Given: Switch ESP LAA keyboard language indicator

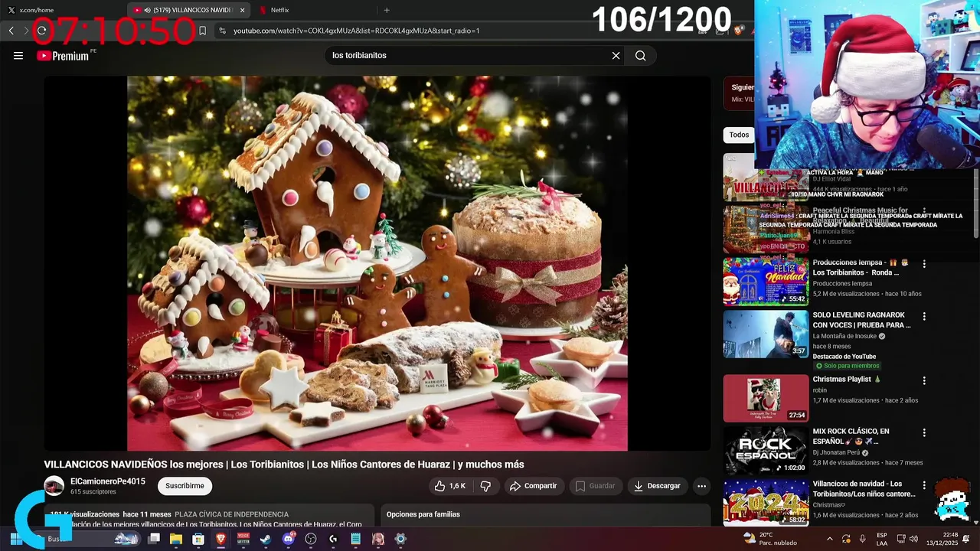Looking at the screenshot, I should tap(882, 539).
